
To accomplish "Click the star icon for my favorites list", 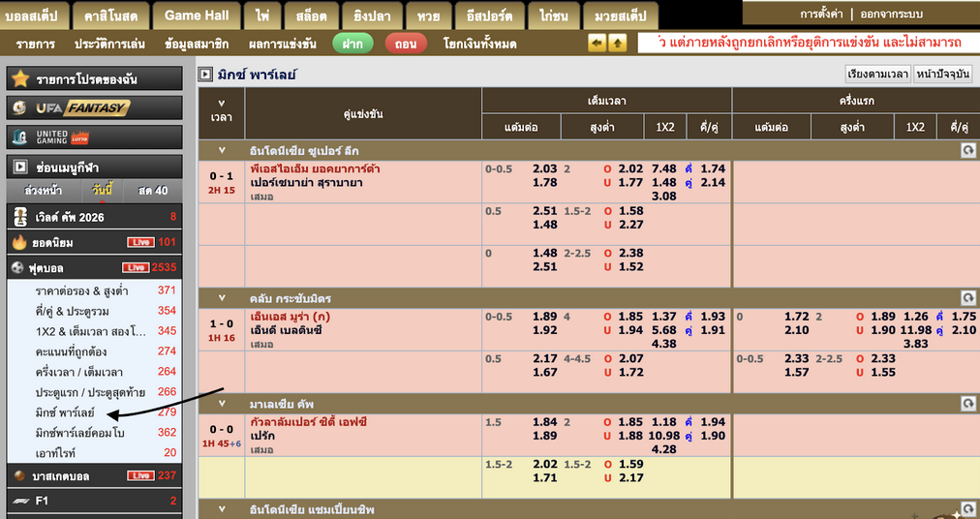I will click(x=20, y=79).
